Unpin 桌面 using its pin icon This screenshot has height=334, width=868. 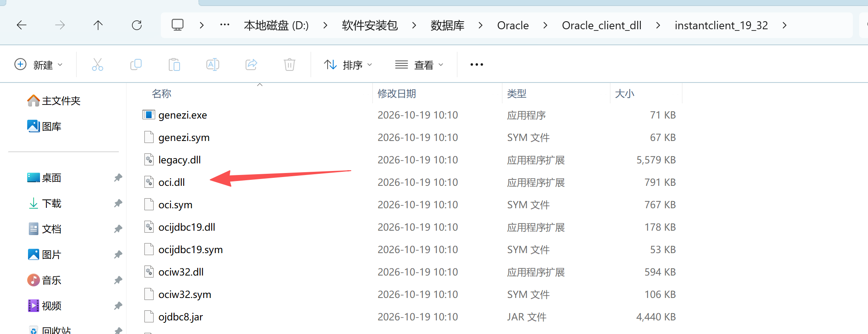pyautogui.click(x=118, y=177)
